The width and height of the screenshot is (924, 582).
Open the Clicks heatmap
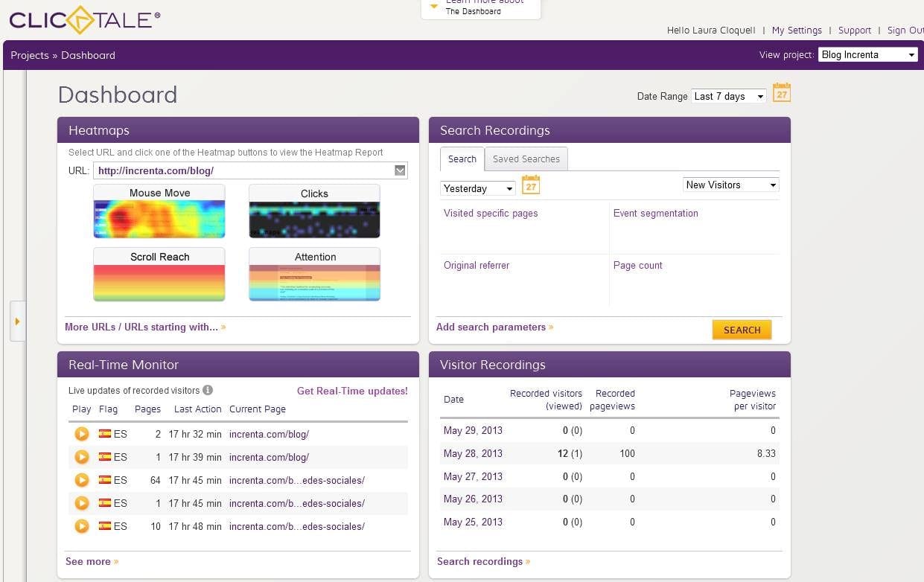coord(314,211)
